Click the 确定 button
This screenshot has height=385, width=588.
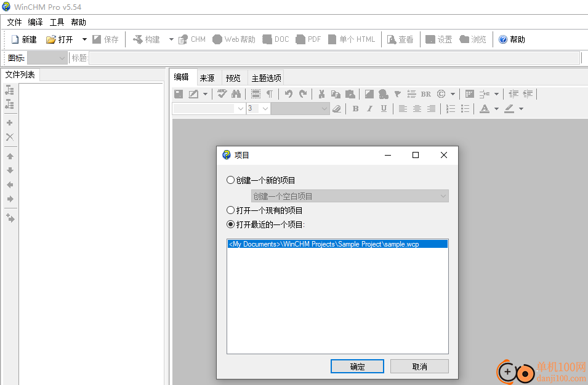pos(357,367)
